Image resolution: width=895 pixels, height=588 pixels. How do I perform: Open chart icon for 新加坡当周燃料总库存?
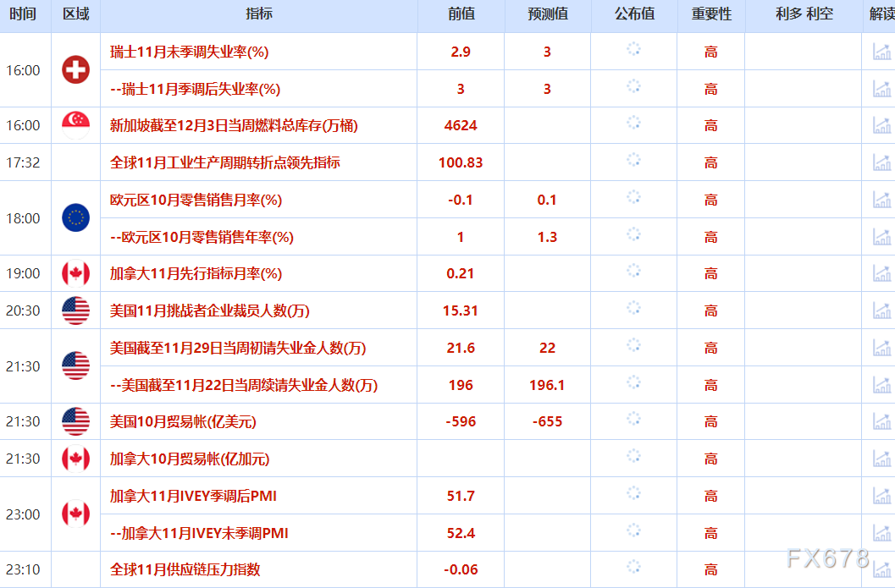coord(881,125)
